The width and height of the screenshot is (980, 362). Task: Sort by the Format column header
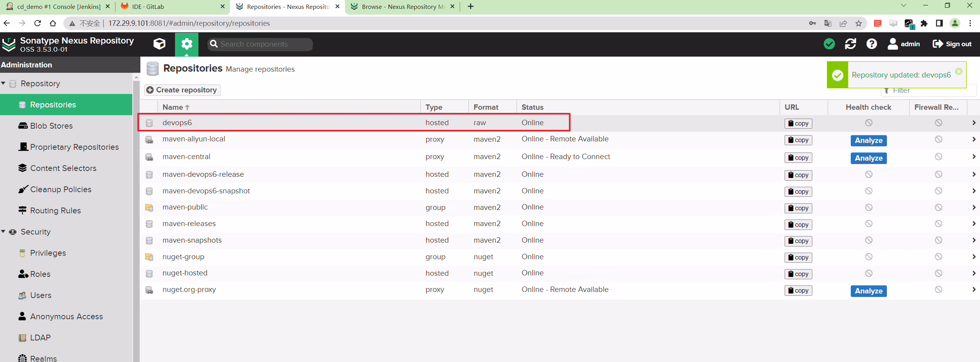click(x=493, y=107)
